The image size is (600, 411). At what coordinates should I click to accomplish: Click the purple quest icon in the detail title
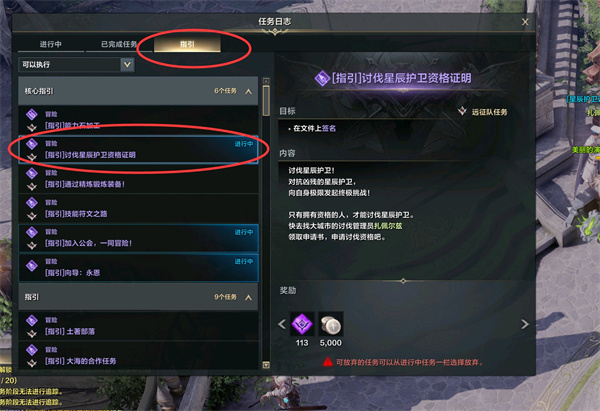click(x=322, y=78)
